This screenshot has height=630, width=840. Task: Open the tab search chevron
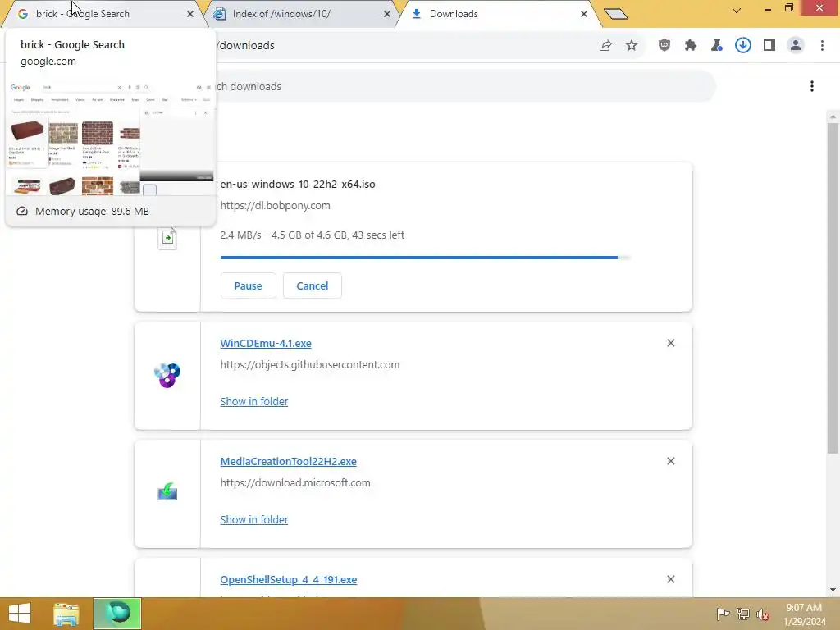click(x=737, y=10)
